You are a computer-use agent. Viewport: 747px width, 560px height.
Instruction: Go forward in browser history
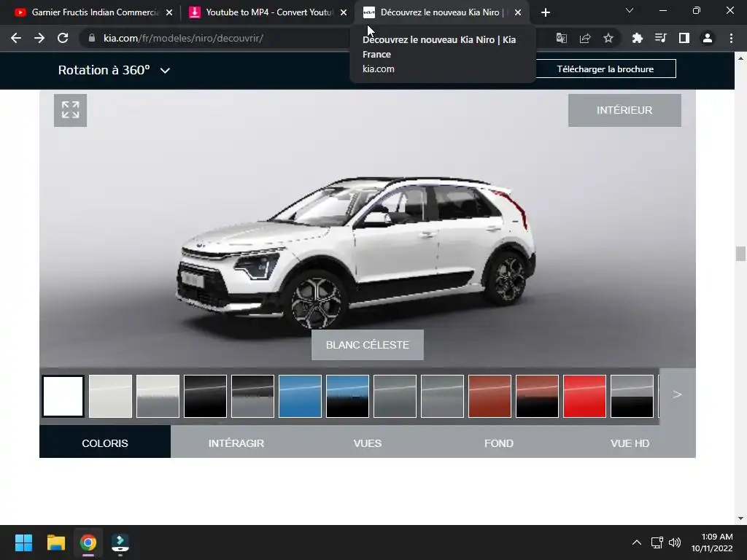[39, 38]
